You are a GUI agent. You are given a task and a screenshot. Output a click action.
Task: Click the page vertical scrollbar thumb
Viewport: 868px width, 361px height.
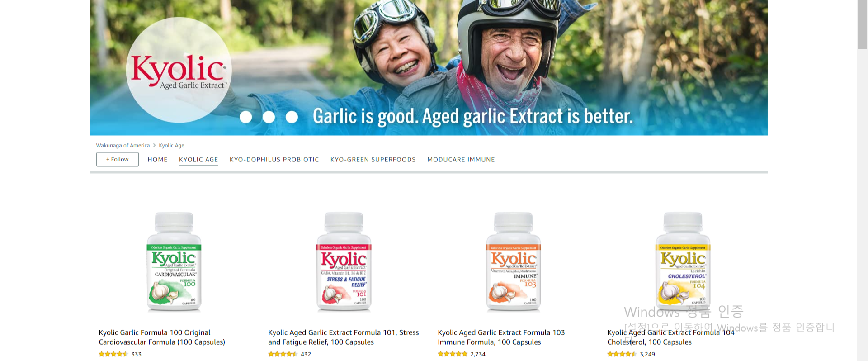point(862,24)
